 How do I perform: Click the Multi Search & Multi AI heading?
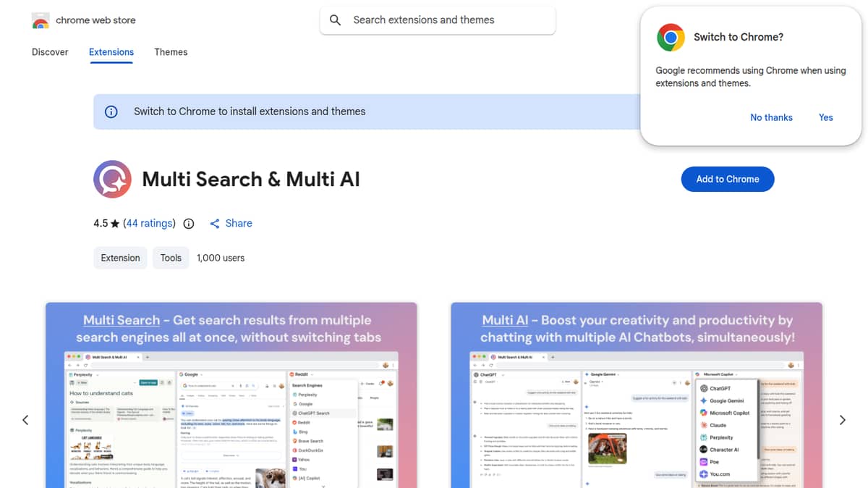[251, 179]
